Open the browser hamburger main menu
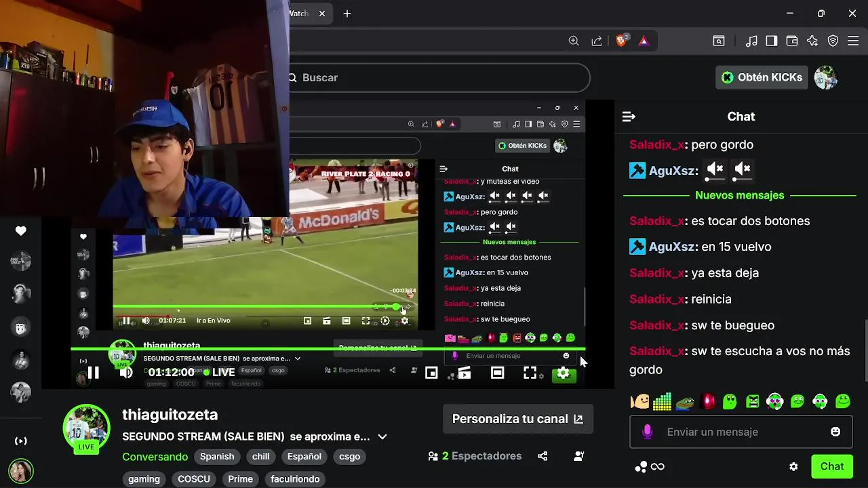The height and width of the screenshot is (488, 868). point(853,41)
